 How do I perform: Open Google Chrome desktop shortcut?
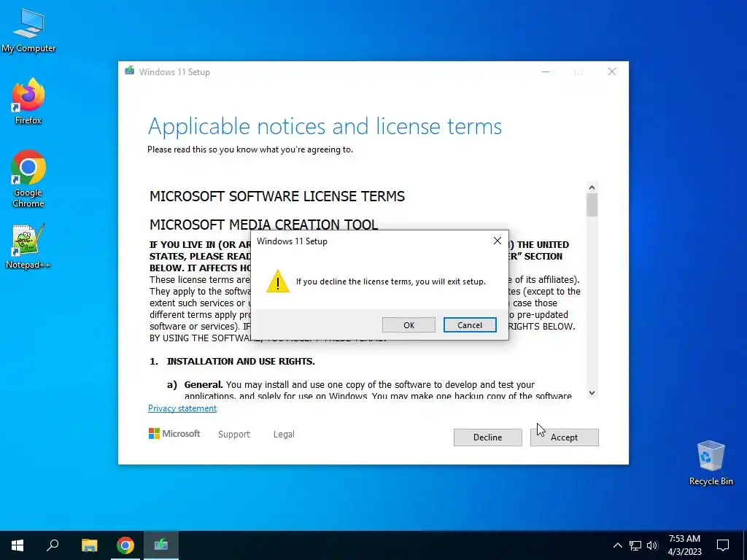click(x=28, y=179)
